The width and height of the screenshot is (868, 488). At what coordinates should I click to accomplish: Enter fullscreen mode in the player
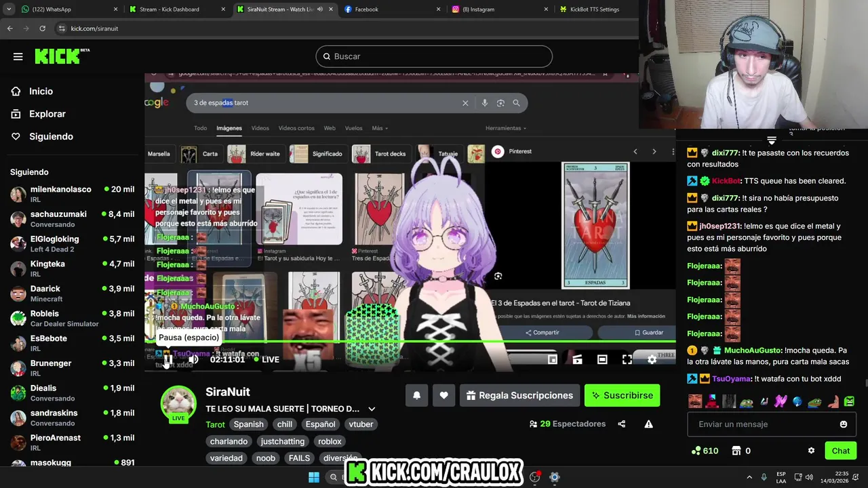[x=627, y=360]
